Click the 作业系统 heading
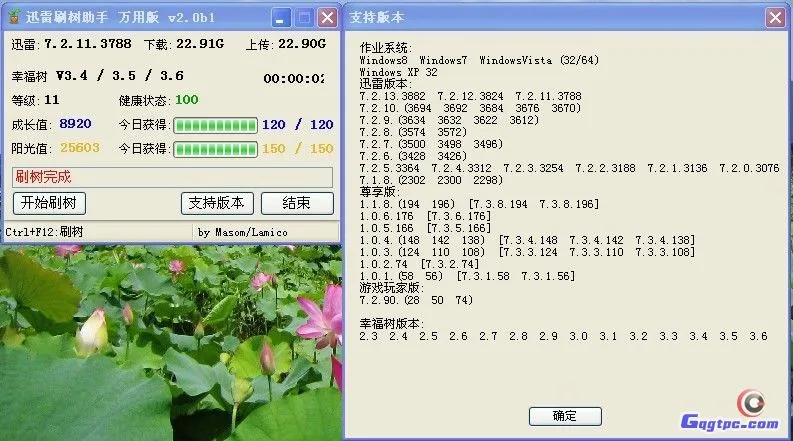The image size is (793, 441). (386, 48)
